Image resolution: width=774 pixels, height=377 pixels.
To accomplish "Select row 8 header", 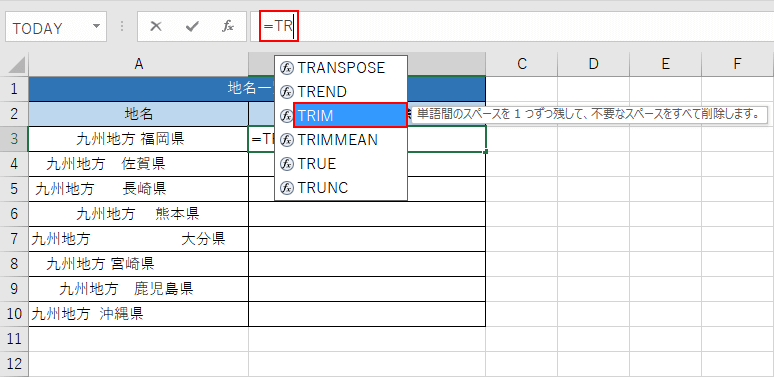I will coord(14,264).
